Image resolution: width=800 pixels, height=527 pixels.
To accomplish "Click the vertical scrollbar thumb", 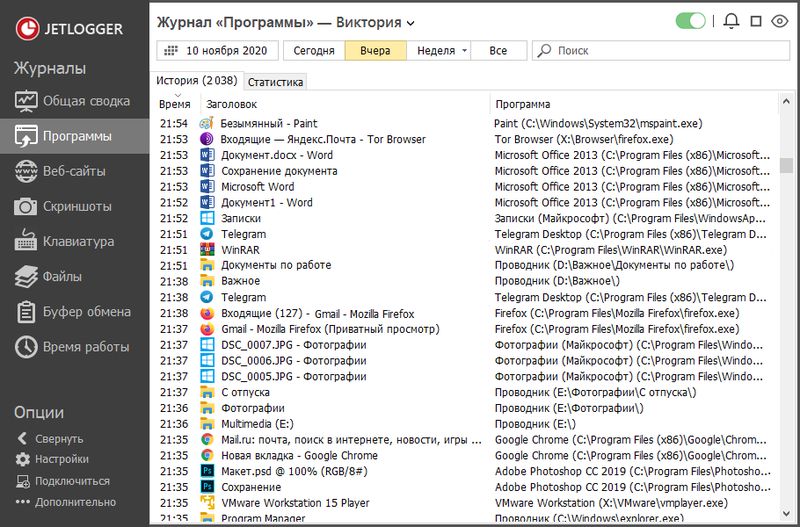I will 787,165.
